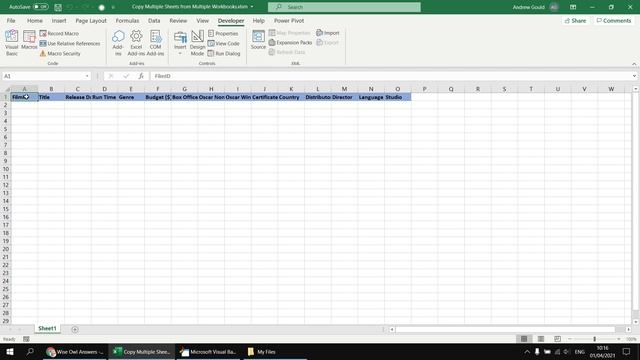
Task: Click the horizontal scrollbar
Action: pyautogui.click(x=505, y=329)
